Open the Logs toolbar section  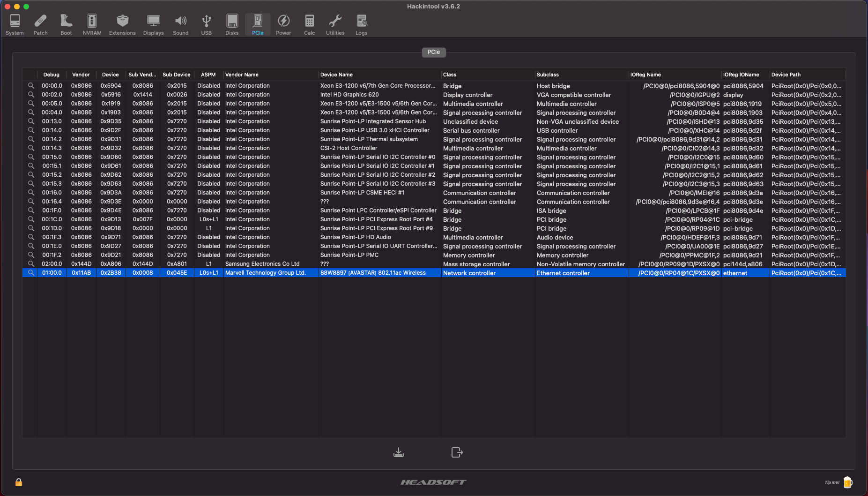[362, 24]
